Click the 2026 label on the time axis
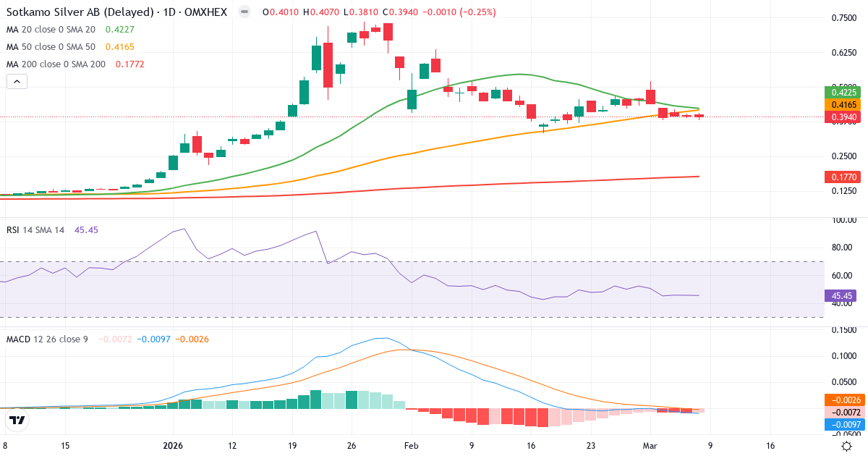 pos(173,446)
